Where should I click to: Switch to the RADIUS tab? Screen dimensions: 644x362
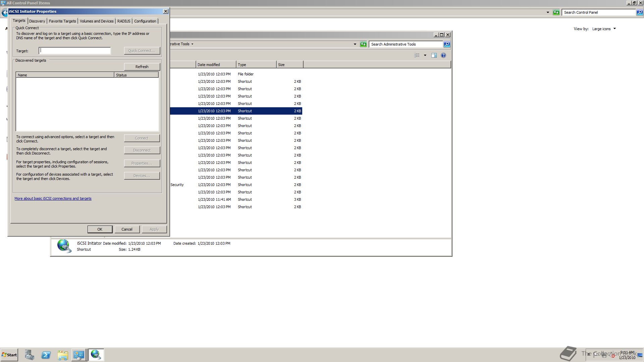(x=124, y=21)
